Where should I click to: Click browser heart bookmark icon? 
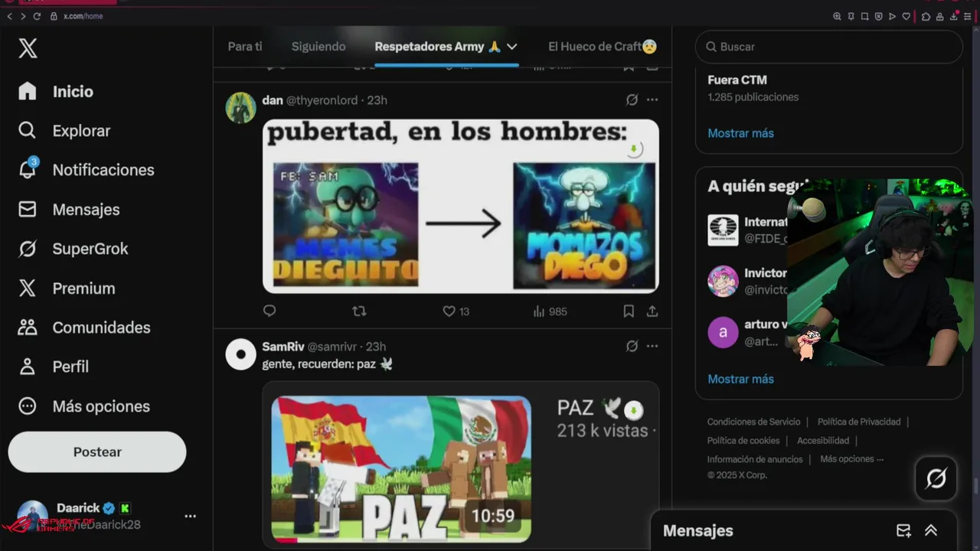[906, 16]
